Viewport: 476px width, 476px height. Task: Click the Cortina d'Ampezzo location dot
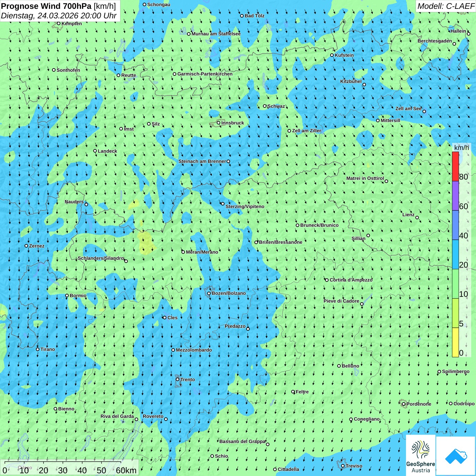click(x=327, y=280)
